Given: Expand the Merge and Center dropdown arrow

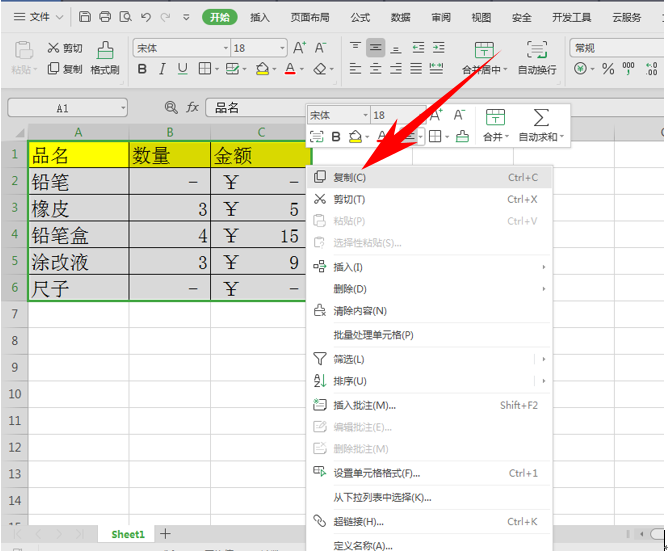Looking at the screenshot, I should point(505,69).
